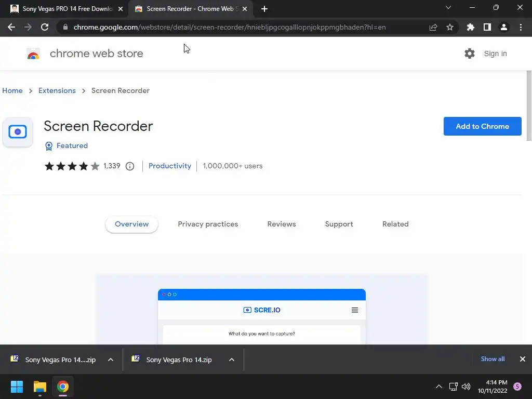The width and height of the screenshot is (532, 399).
Task: Reload the current page
Action: pos(45,27)
